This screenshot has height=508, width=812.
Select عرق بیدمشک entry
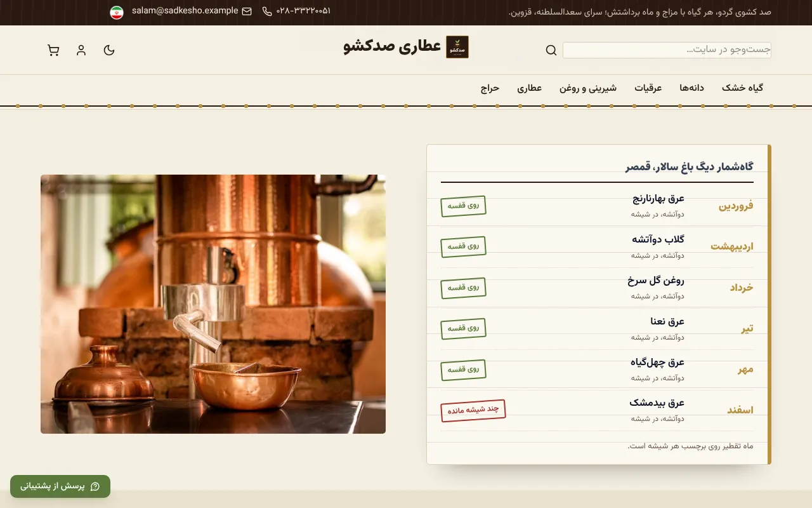(657, 403)
